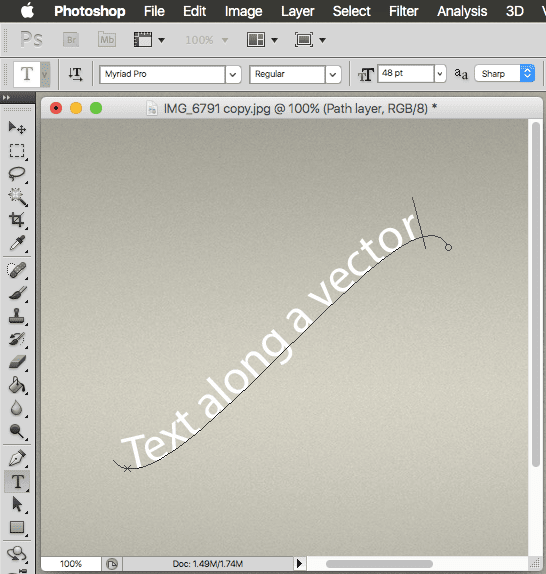Click the Doc: 1.49M/1.74M status text
Image resolution: width=546 pixels, height=574 pixels.
pos(207,564)
